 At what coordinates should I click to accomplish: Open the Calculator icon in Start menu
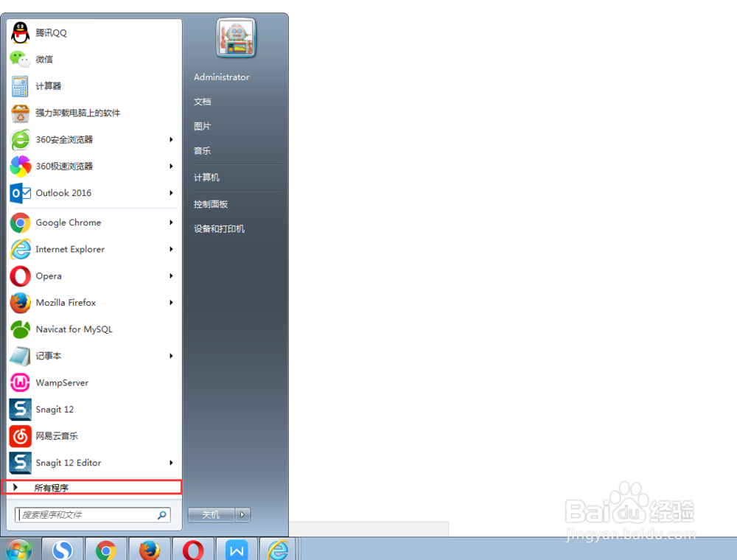tap(20, 86)
